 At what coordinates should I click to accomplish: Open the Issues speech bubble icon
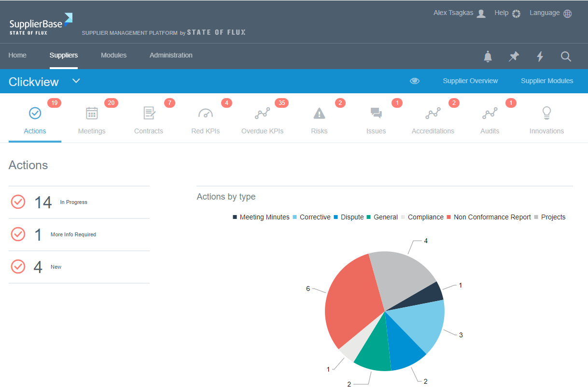(376, 113)
